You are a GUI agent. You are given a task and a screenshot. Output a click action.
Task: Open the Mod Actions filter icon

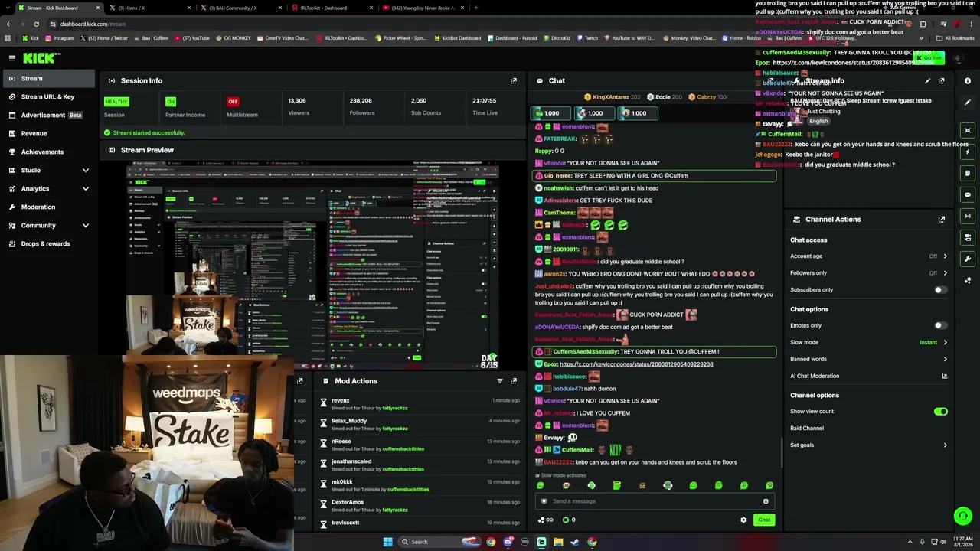click(500, 380)
